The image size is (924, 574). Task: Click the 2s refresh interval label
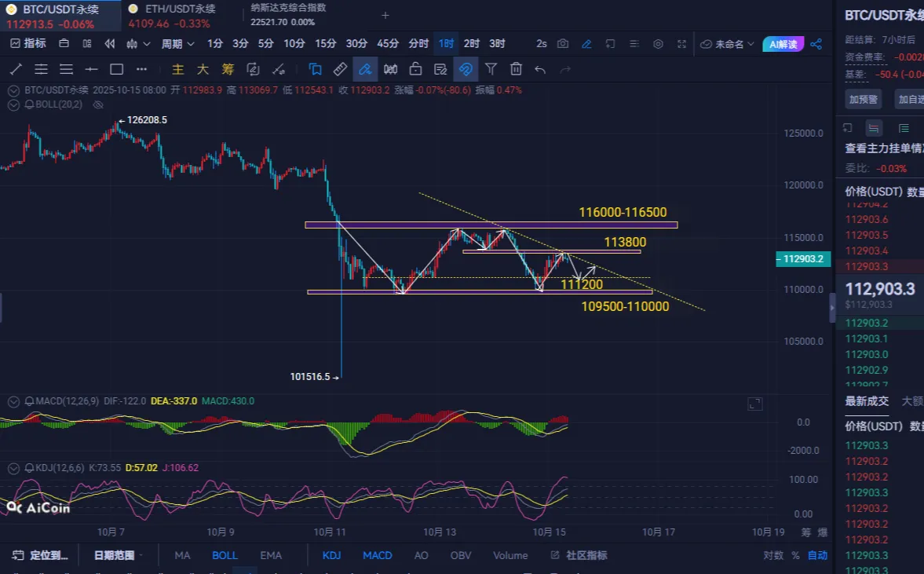tap(542, 44)
